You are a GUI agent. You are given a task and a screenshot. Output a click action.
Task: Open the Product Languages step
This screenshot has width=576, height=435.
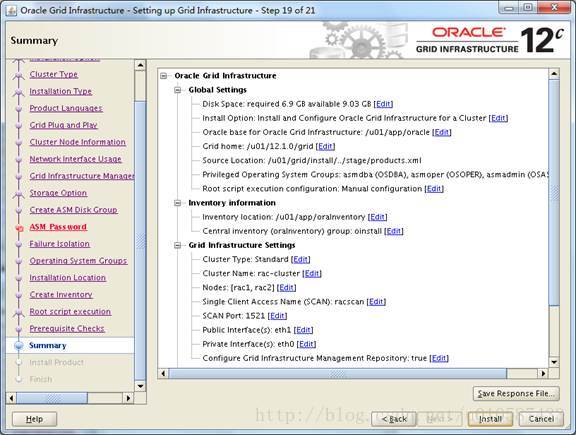click(66, 108)
